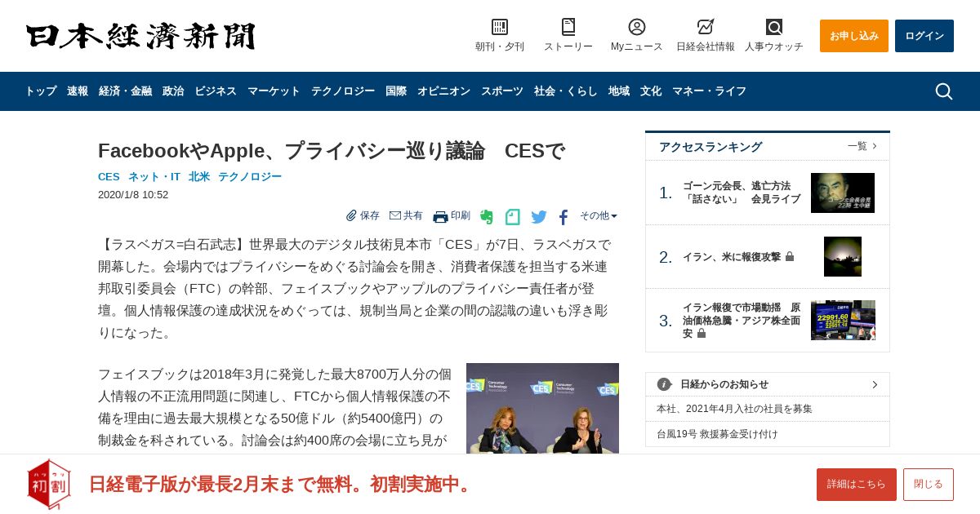This screenshot has height=514, width=980.
Task: Open the ビジネス section
Action: click(216, 91)
